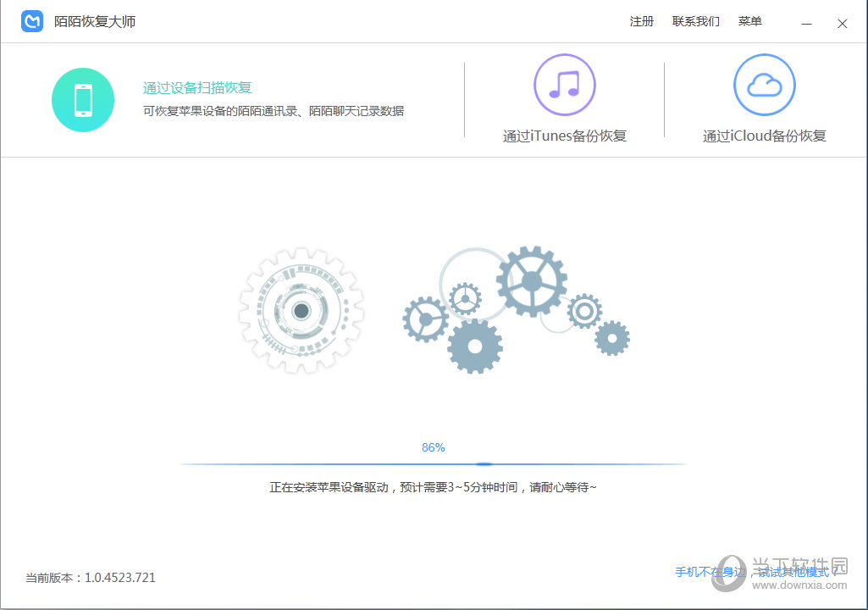Viewport: 868px width, 610px height.
Task: Open the 注册 register menu
Action: tap(642, 22)
